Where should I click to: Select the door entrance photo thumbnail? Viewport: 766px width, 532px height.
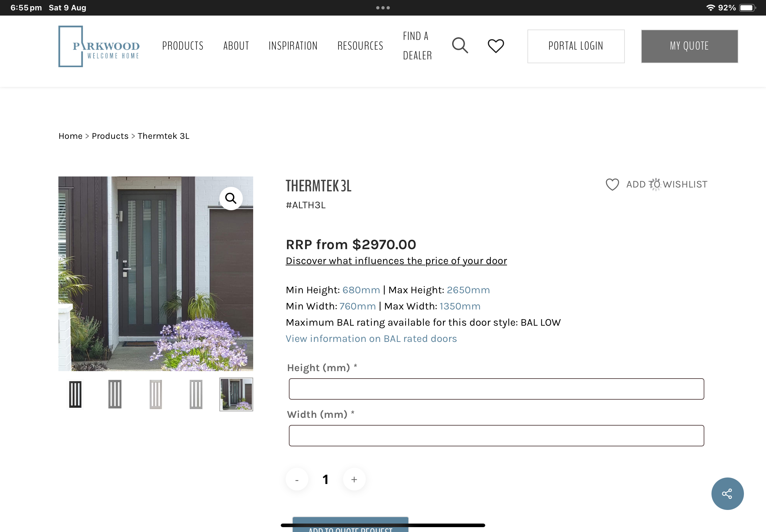pos(236,394)
